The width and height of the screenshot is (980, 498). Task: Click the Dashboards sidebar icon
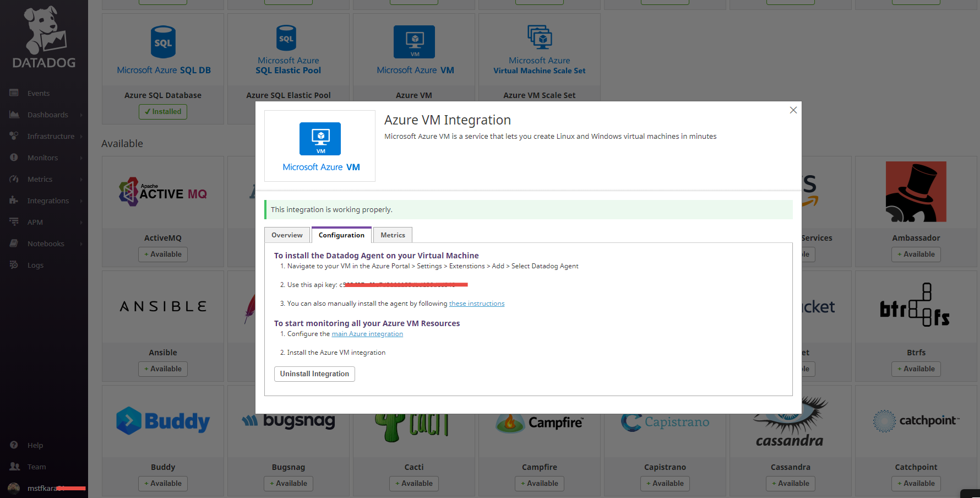tap(14, 115)
